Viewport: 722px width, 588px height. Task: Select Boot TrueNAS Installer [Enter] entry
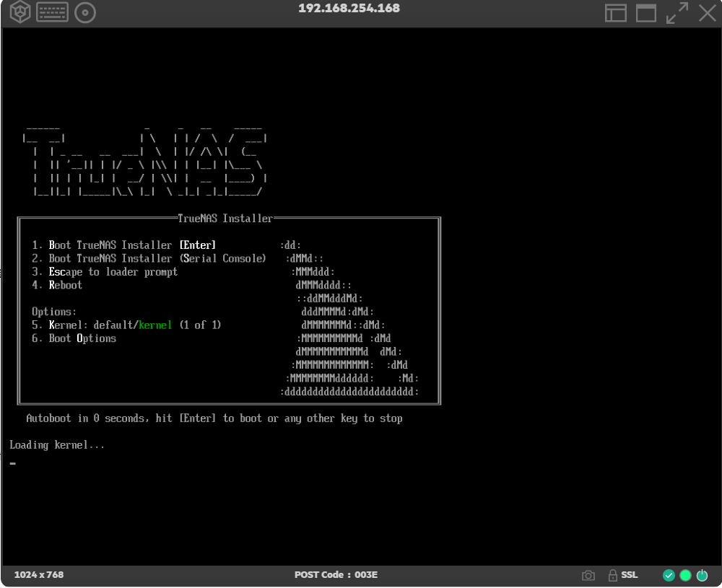[x=124, y=245]
